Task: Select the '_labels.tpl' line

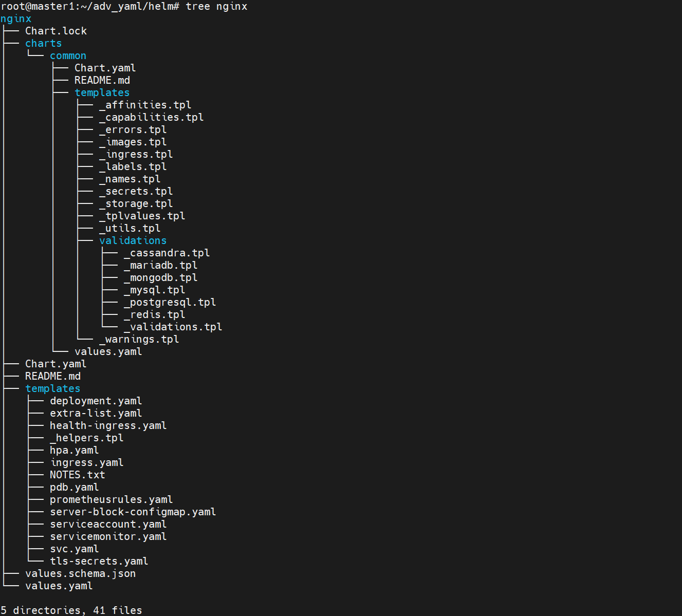Action: [133, 166]
